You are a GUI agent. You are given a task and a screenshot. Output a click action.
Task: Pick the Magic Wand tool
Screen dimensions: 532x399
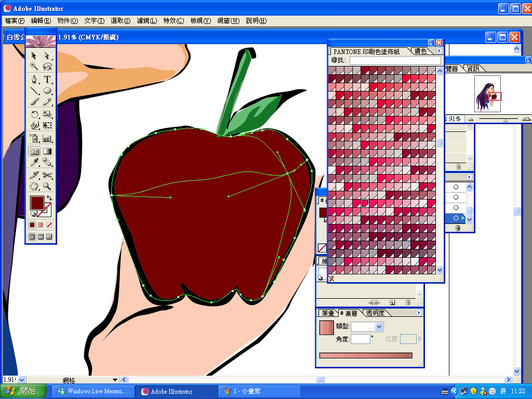click(34, 66)
